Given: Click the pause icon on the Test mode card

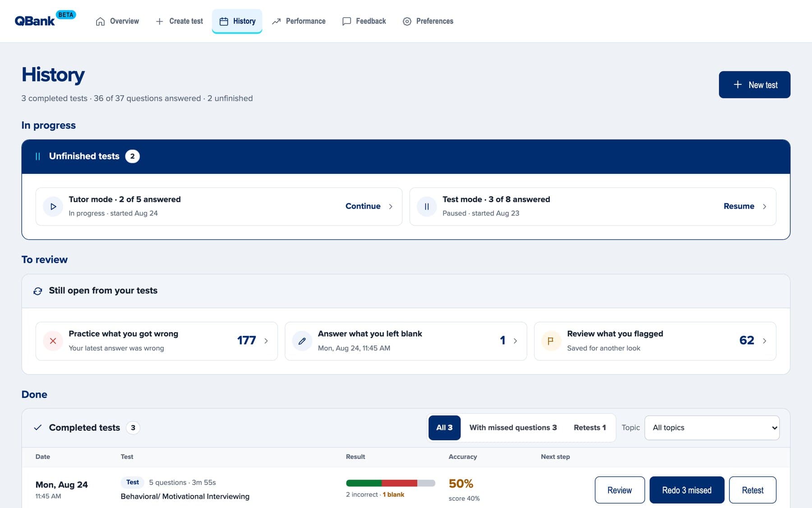Looking at the screenshot, I should click(x=427, y=206).
